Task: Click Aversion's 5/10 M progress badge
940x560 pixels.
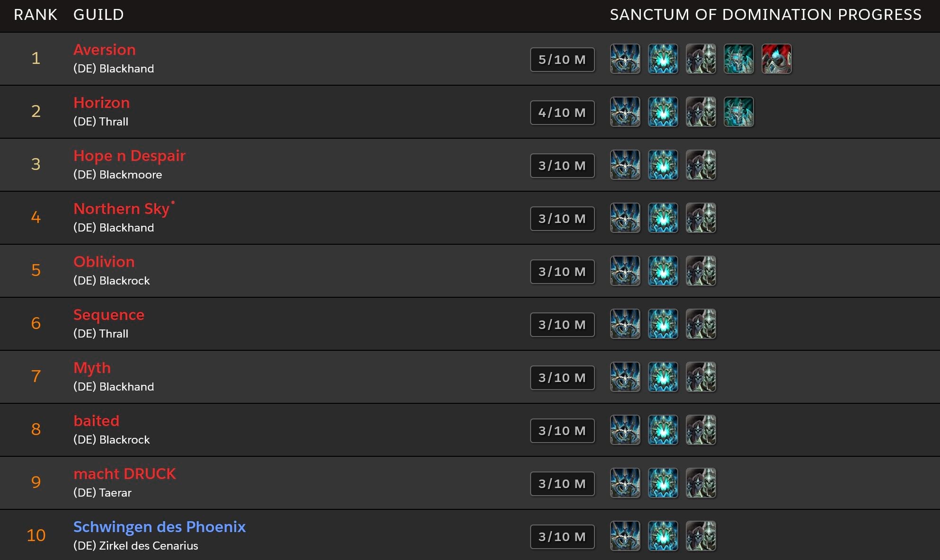Action: coord(562,60)
